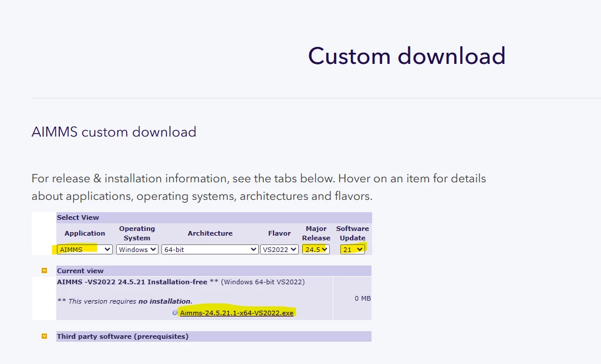601x364 pixels.
Task: Click 'This version requires no installation' note
Action: pos(124,301)
